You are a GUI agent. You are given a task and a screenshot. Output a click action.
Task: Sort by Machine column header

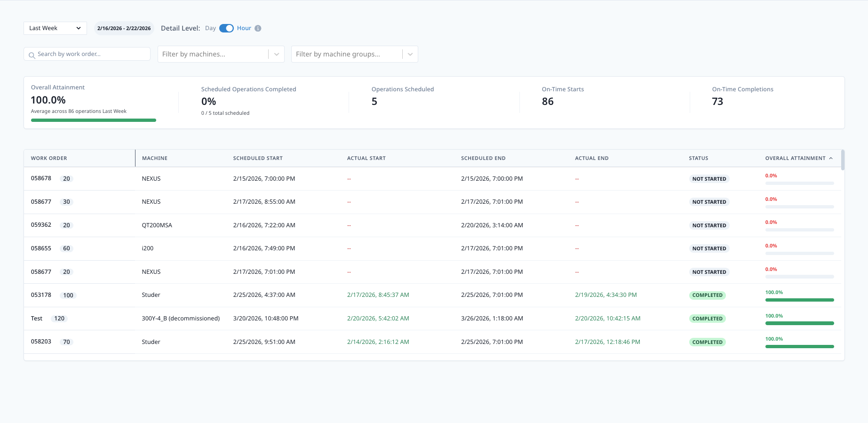tap(155, 158)
